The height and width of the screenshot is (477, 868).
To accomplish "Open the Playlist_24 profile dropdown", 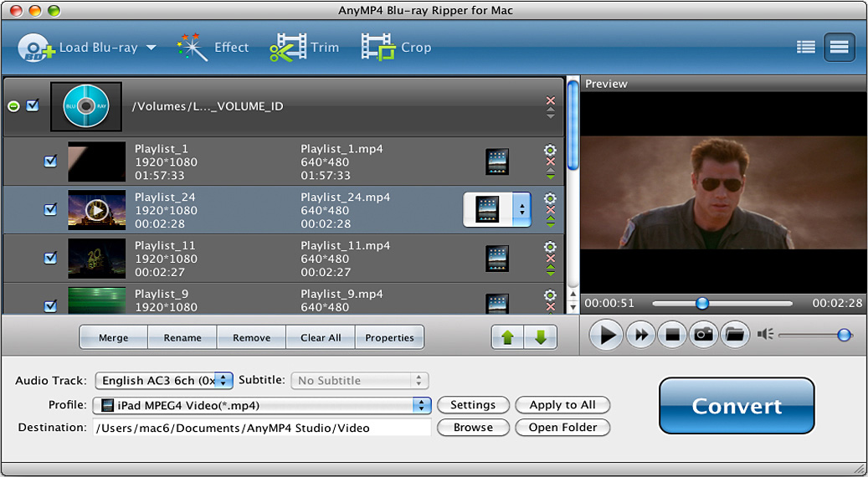I will (521, 210).
